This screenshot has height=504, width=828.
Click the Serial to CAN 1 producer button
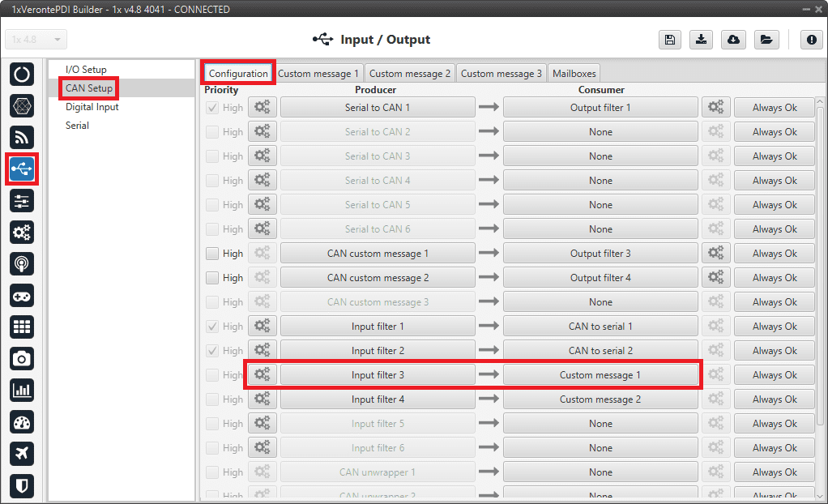tap(378, 107)
